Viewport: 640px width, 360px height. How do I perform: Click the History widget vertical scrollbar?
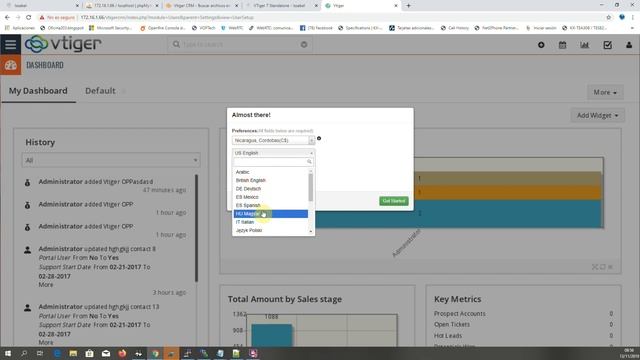pos(196,229)
